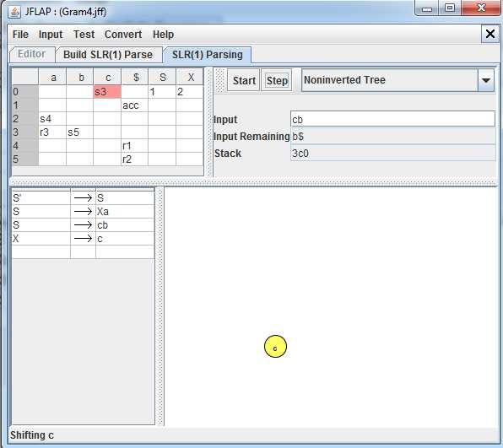Click the s5 cell in row 3

click(80, 132)
